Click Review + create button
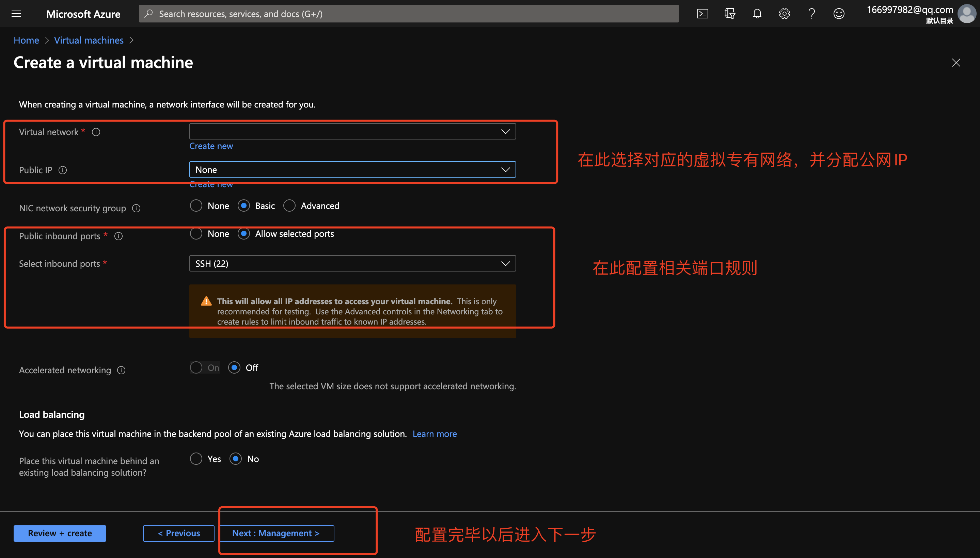 click(60, 534)
